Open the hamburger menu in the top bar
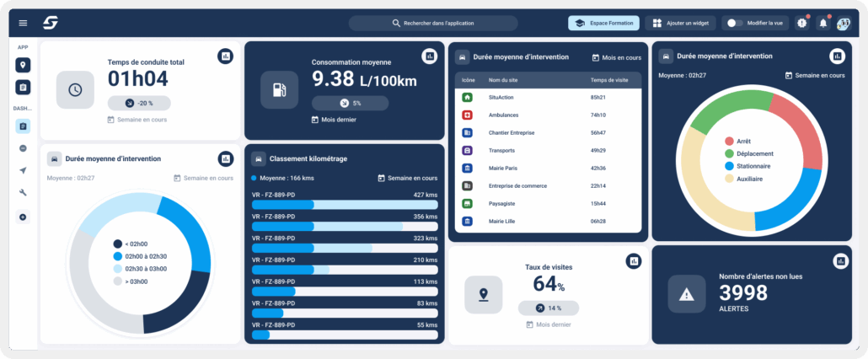868x359 pixels. coord(23,23)
